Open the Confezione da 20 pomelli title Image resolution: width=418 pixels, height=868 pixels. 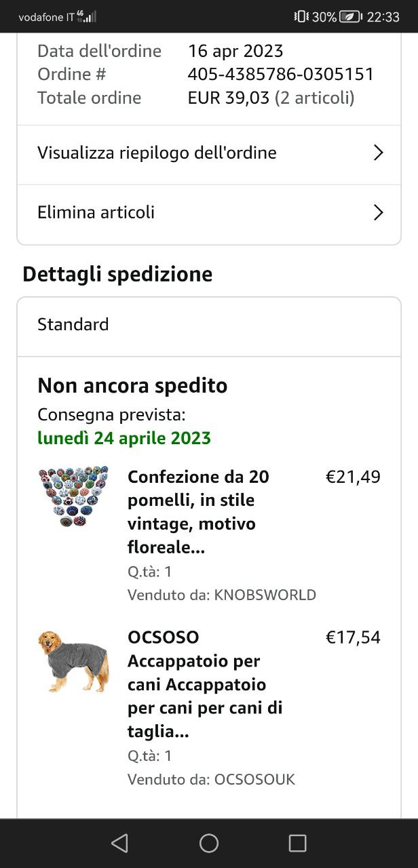click(198, 511)
